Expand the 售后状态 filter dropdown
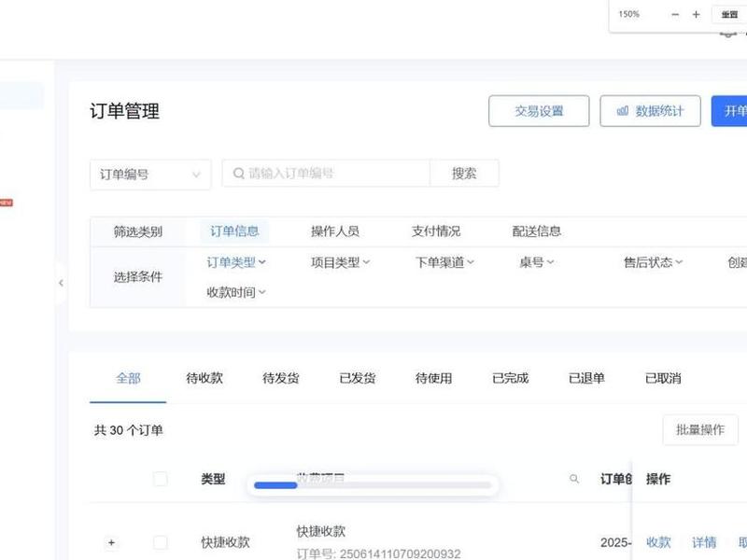The width and height of the screenshot is (747, 560). (653, 262)
